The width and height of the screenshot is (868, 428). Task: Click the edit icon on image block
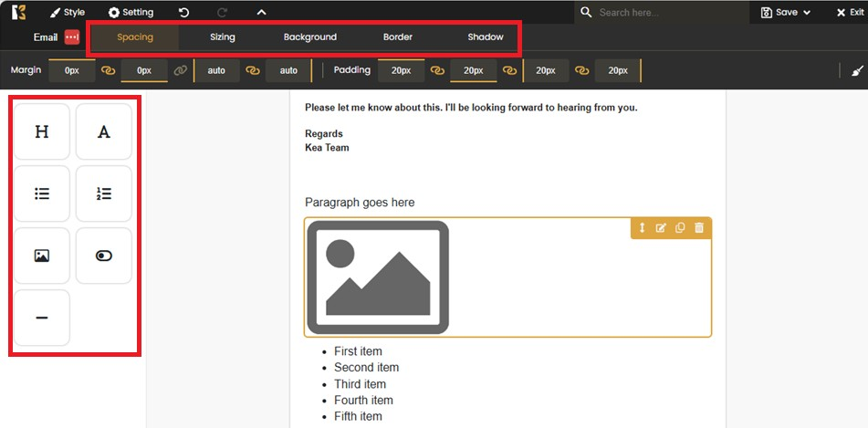click(661, 228)
